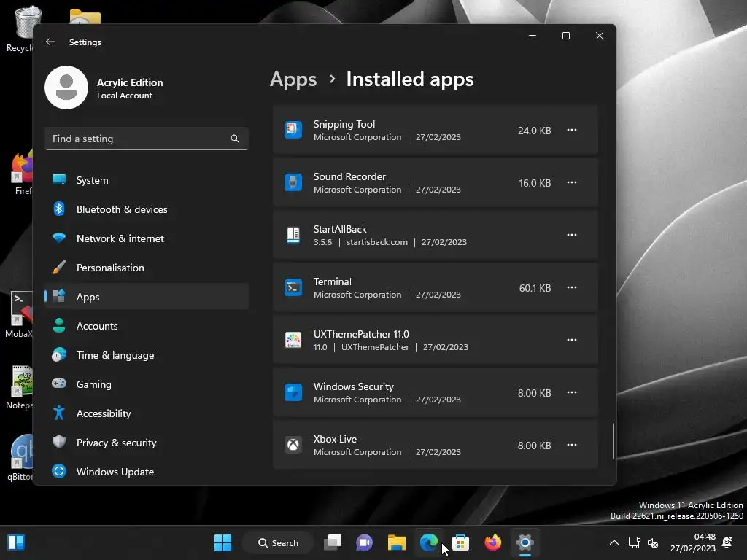Open more options for StartAllBack

(572, 235)
